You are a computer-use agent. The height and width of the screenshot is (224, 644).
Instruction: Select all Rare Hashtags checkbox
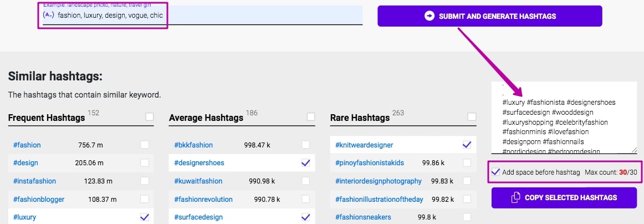[472, 117]
